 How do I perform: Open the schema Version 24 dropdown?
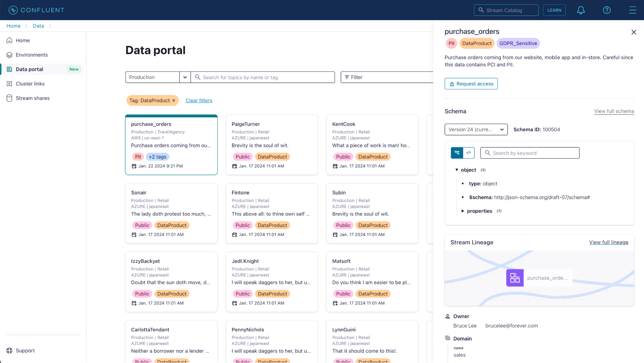pos(476,129)
